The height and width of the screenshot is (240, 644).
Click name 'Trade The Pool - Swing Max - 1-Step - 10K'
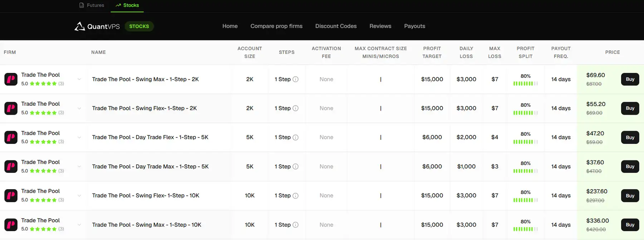point(147,225)
